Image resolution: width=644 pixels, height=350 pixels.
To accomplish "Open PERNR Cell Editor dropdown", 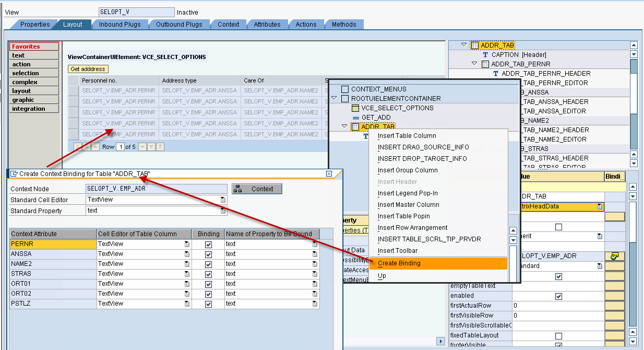I will [x=186, y=244].
